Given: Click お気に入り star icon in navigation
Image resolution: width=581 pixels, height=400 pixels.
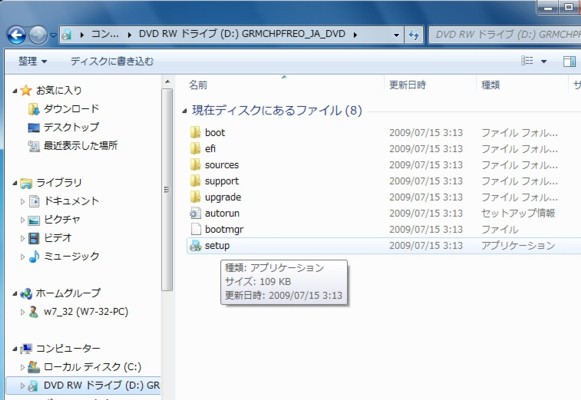Looking at the screenshot, I should (x=26, y=90).
